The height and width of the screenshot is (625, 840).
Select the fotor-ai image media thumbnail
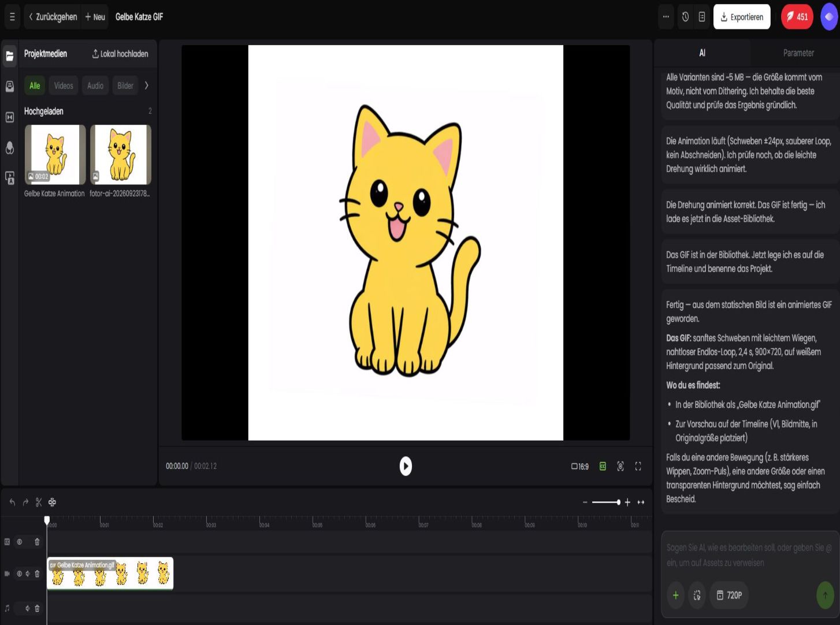[x=121, y=155]
